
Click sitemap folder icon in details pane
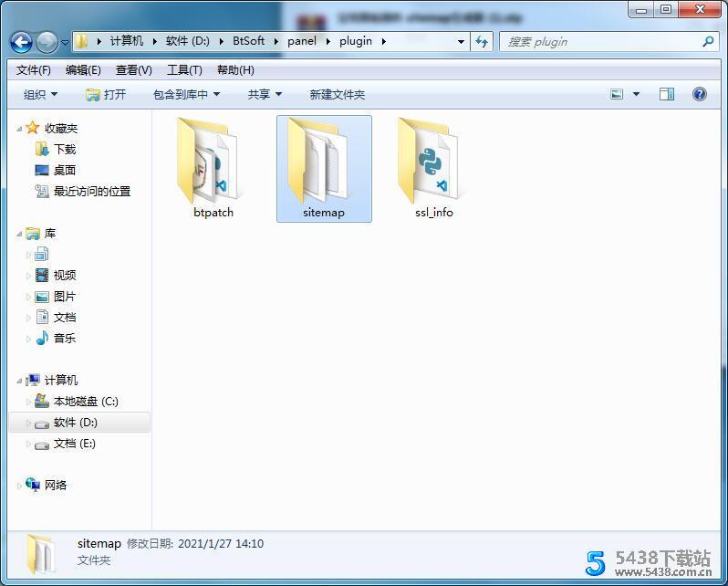tap(41, 553)
